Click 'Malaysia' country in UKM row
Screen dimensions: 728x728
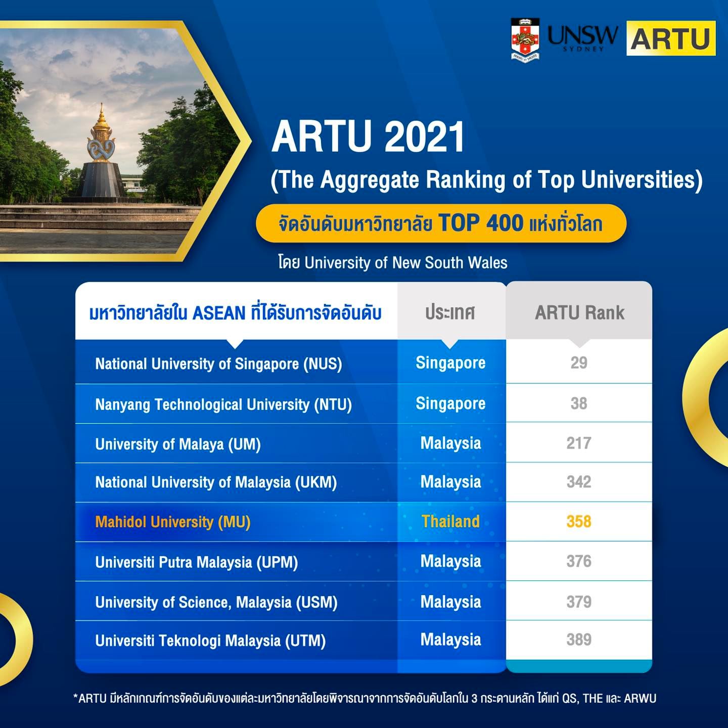coord(450,481)
